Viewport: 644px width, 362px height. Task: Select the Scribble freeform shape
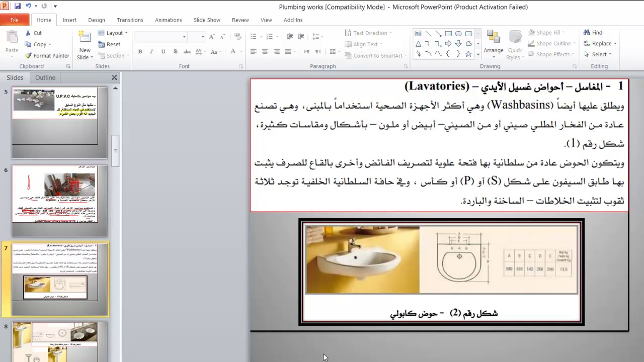coord(418,54)
